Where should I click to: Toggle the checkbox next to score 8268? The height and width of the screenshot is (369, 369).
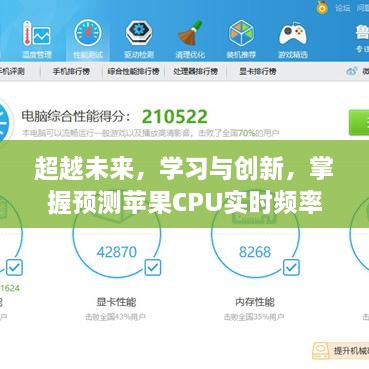point(291,267)
